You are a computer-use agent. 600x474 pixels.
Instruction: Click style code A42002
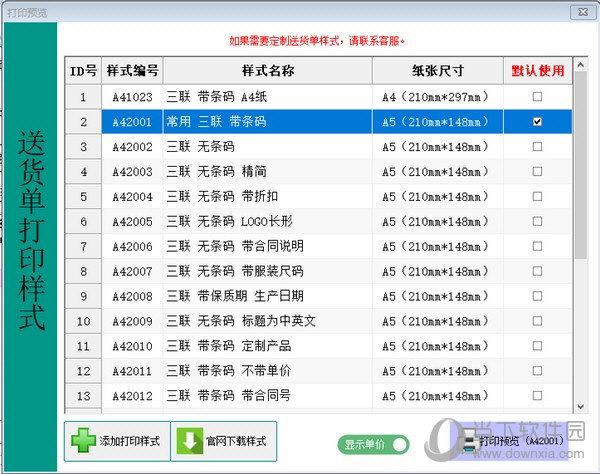pyautogui.click(x=132, y=147)
